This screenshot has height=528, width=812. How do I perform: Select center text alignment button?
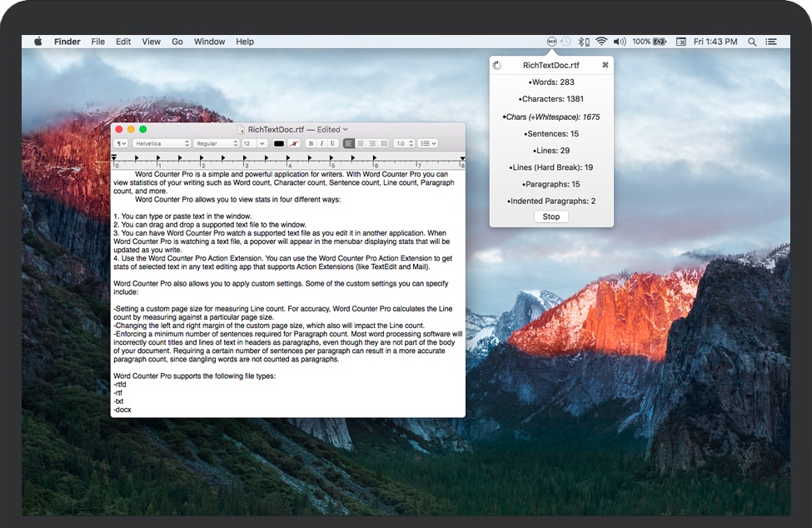click(360, 143)
